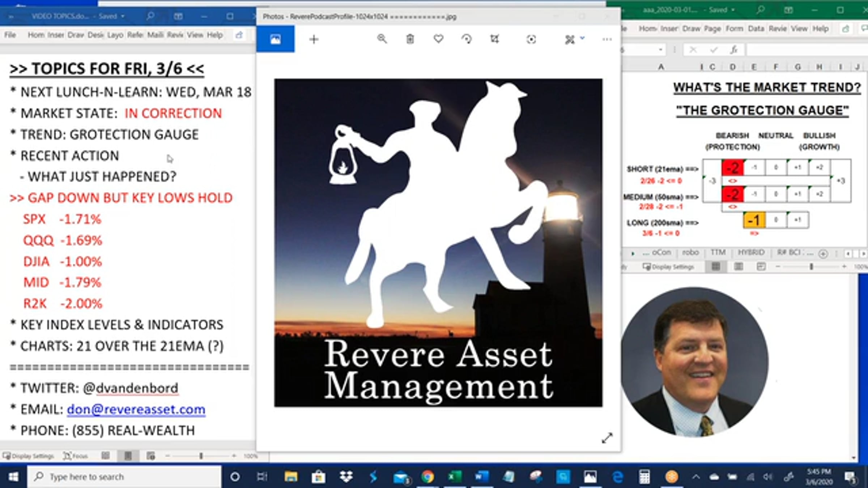Click the Excel add new sheet button
Viewport: 868px width, 488px height.
(823, 254)
